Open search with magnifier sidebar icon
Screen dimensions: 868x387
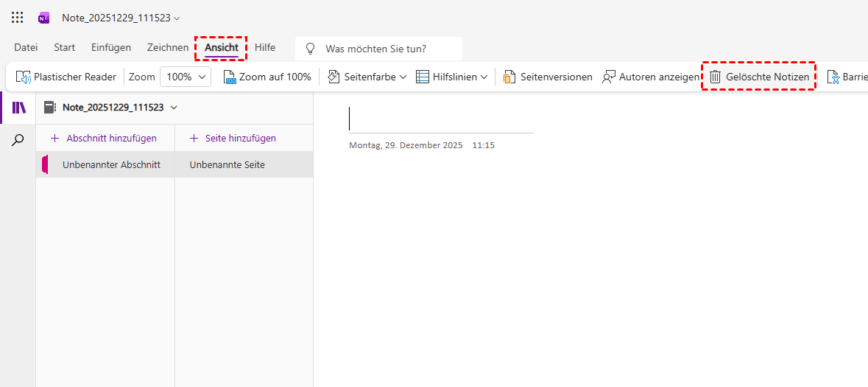tap(18, 139)
